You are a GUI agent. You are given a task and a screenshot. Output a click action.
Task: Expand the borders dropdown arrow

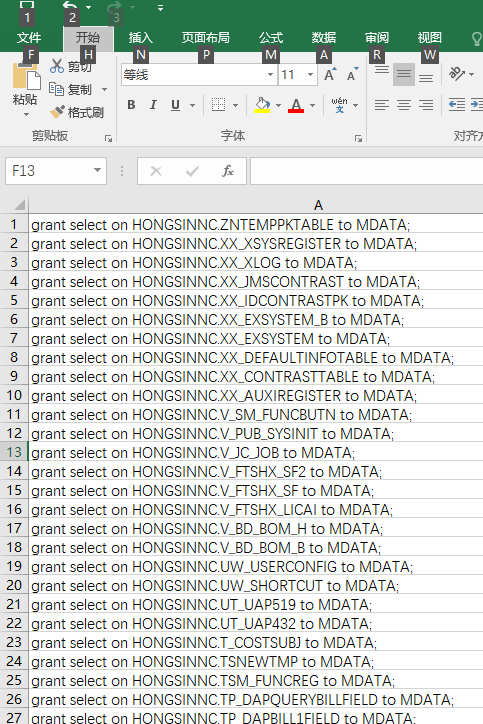235,105
